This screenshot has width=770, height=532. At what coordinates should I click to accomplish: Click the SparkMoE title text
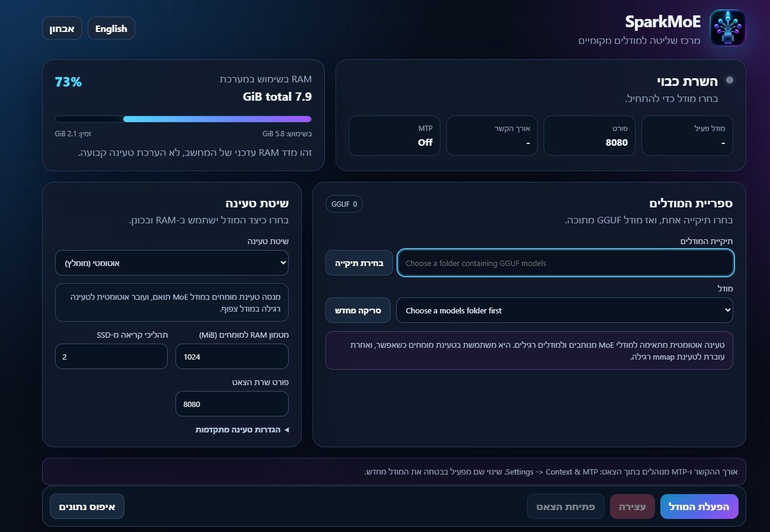coord(663,22)
